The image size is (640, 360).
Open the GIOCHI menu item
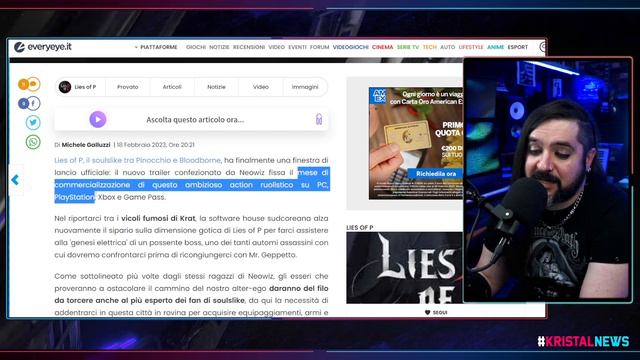point(196,47)
